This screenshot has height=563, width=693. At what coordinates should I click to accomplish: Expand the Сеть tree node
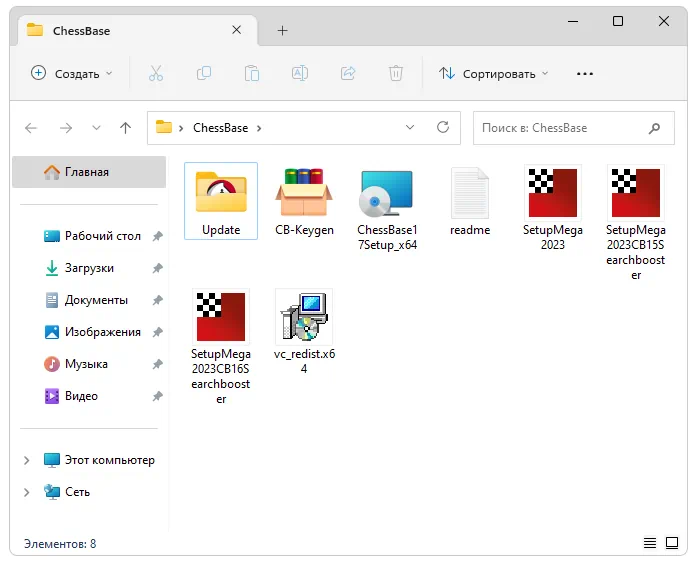pos(27,492)
